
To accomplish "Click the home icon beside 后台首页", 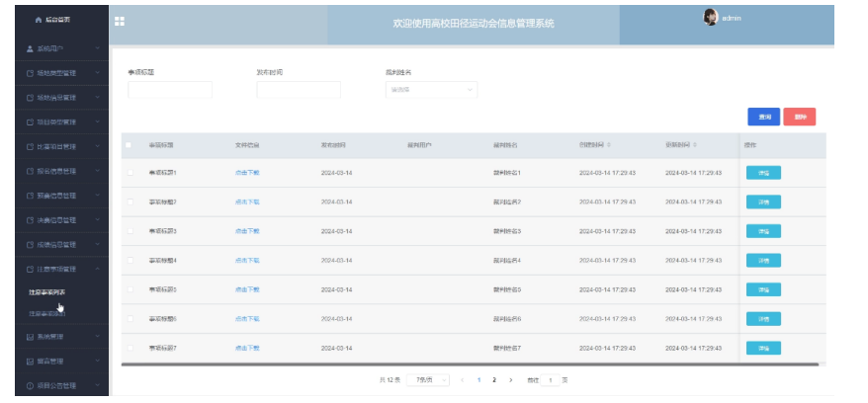I will (39, 20).
